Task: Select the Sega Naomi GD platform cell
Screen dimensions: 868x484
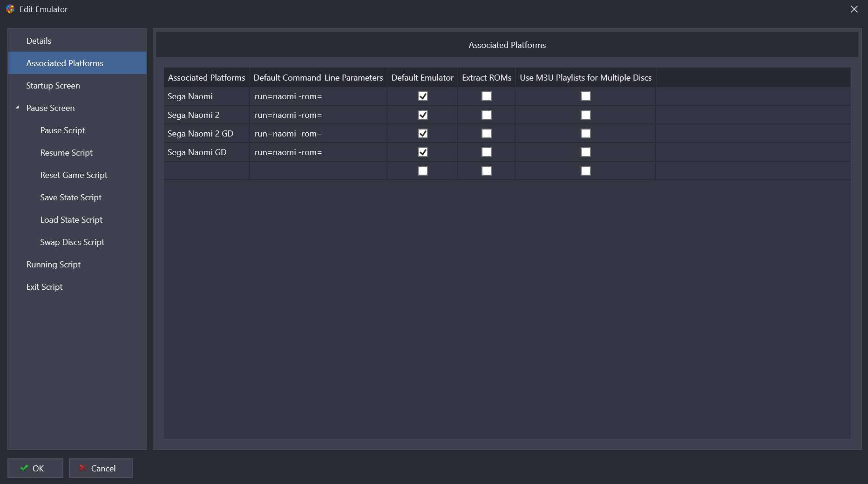Action: pos(206,152)
